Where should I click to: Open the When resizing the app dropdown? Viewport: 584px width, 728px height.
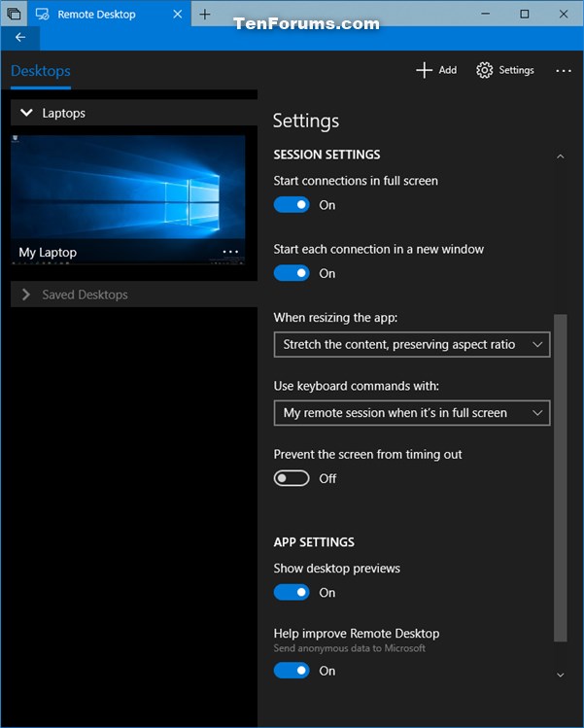coord(412,344)
